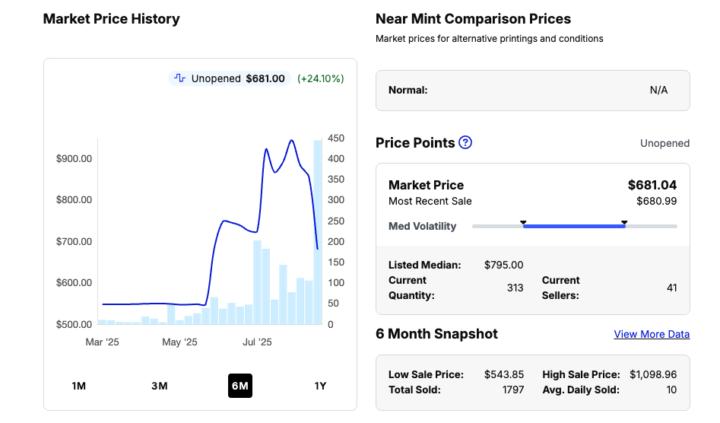
Task: Open the View More Data link
Action: coord(651,334)
